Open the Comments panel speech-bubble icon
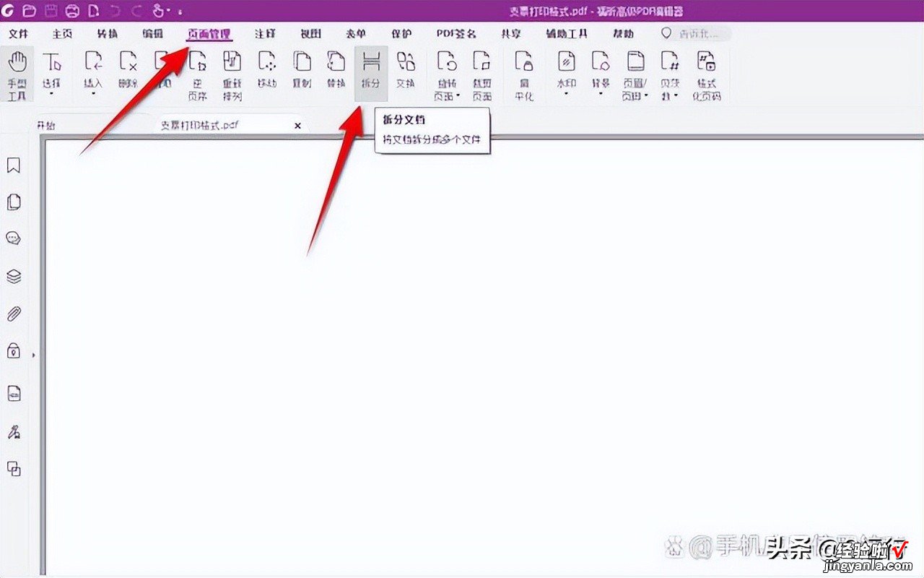Viewport: 924px width, 578px height. [13, 239]
